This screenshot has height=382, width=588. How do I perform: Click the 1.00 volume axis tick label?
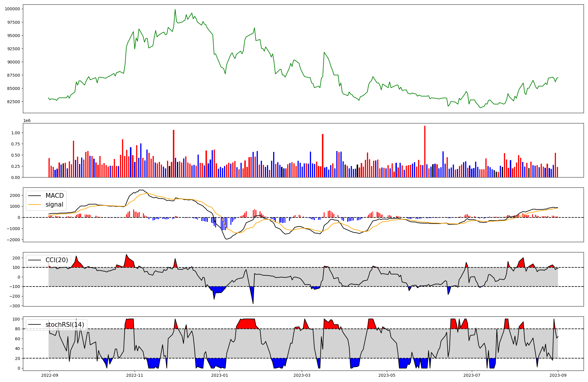(15, 133)
